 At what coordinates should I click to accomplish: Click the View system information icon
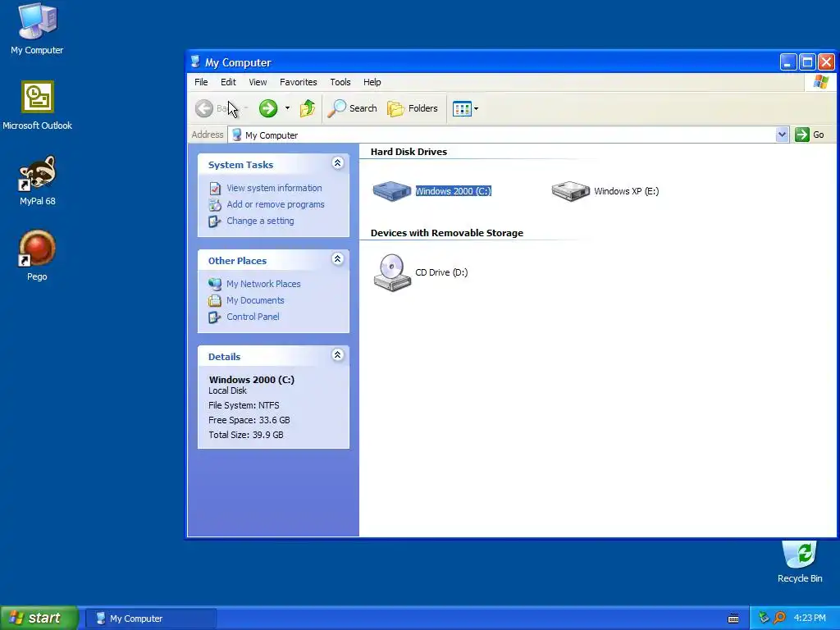pos(215,189)
